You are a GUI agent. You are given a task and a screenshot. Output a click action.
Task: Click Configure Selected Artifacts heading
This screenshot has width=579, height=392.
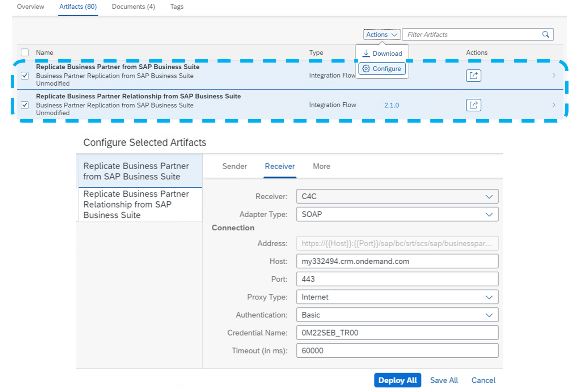click(x=145, y=142)
